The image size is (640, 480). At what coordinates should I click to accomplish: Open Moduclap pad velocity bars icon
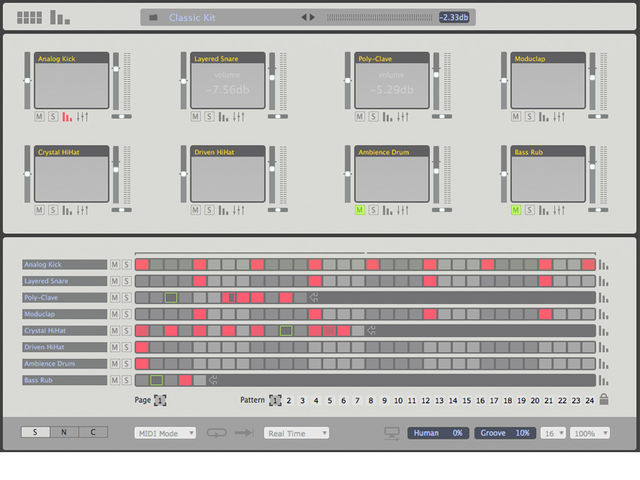(x=544, y=117)
